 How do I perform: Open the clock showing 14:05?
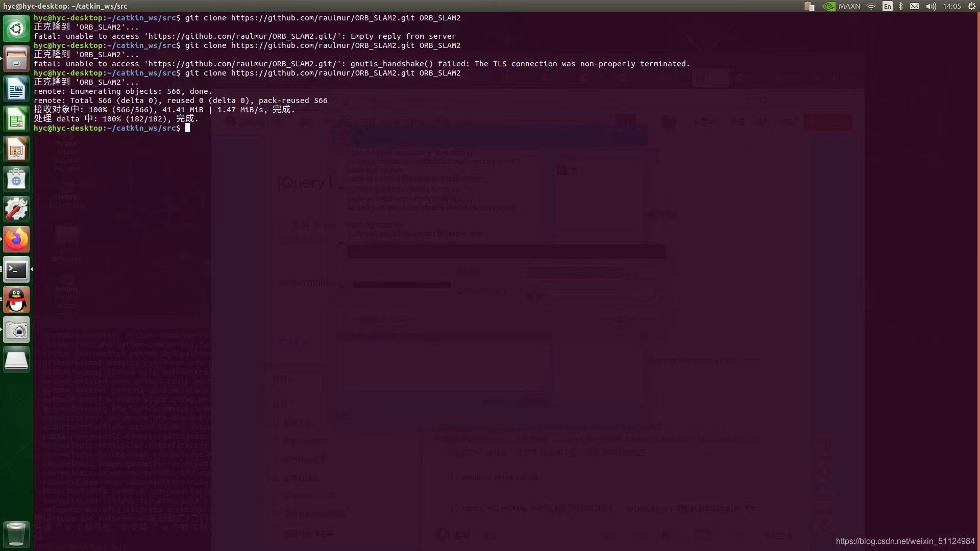pos(952,6)
